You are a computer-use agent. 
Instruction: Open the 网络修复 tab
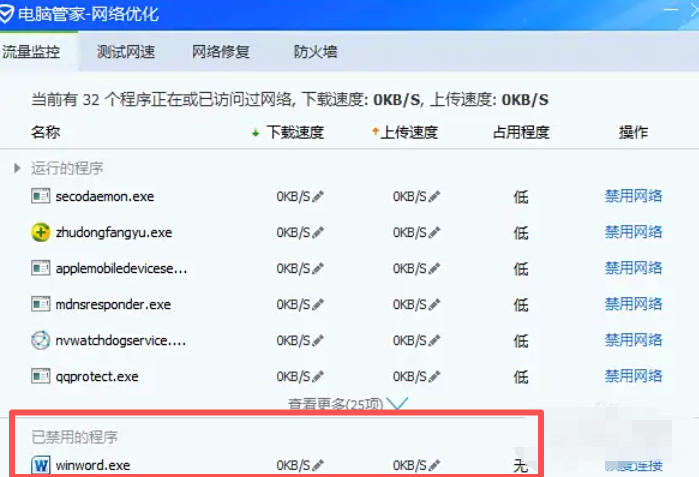pyautogui.click(x=220, y=52)
